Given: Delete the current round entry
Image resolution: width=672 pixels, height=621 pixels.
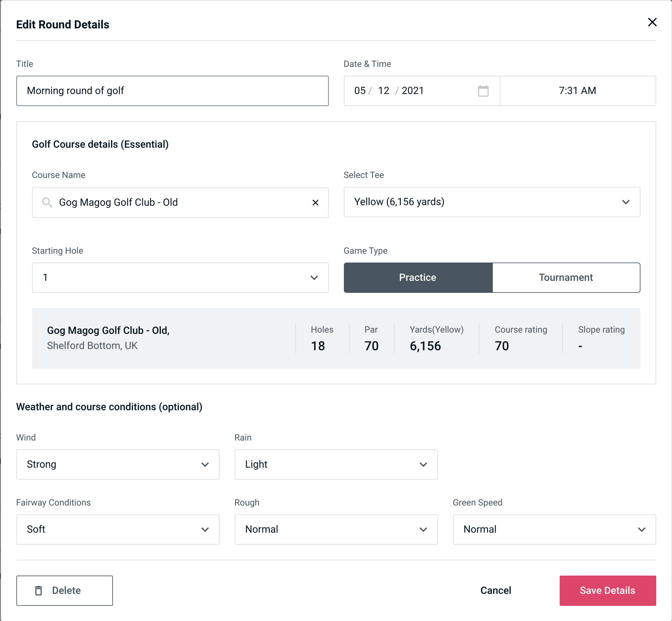Looking at the screenshot, I should 64,590.
